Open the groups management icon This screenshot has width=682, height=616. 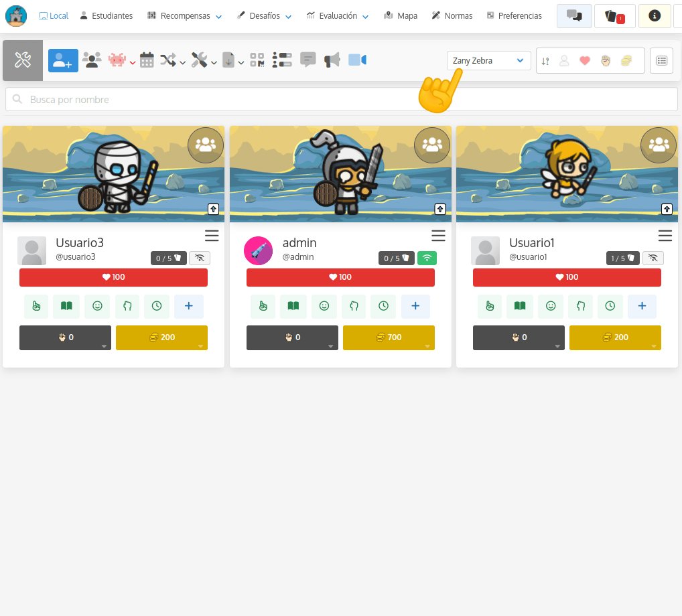[x=92, y=60]
